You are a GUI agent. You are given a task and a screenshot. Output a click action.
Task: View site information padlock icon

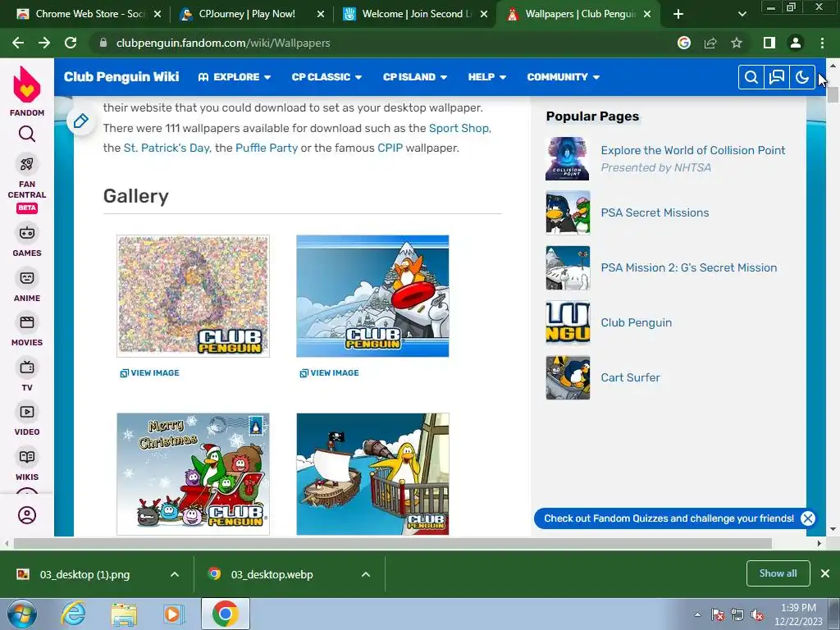tap(103, 43)
